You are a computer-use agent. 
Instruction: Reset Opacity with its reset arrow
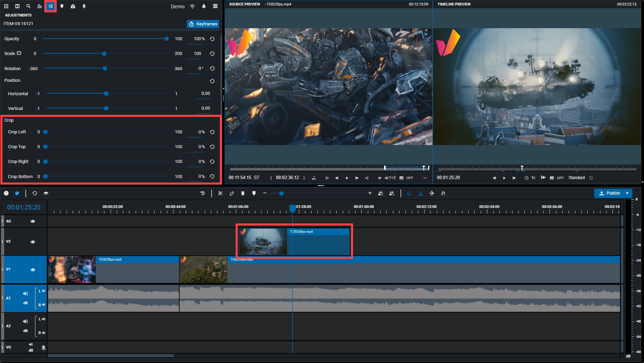coord(212,39)
